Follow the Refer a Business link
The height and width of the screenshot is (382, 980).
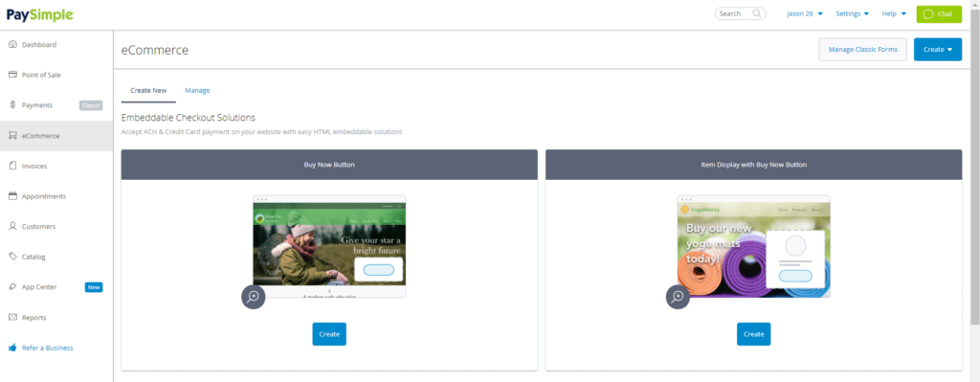pyautogui.click(x=48, y=348)
